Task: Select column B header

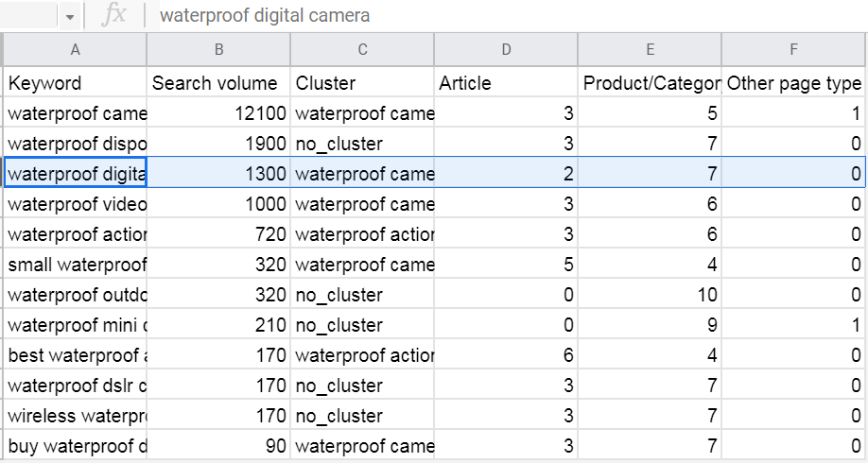Action: click(x=218, y=50)
